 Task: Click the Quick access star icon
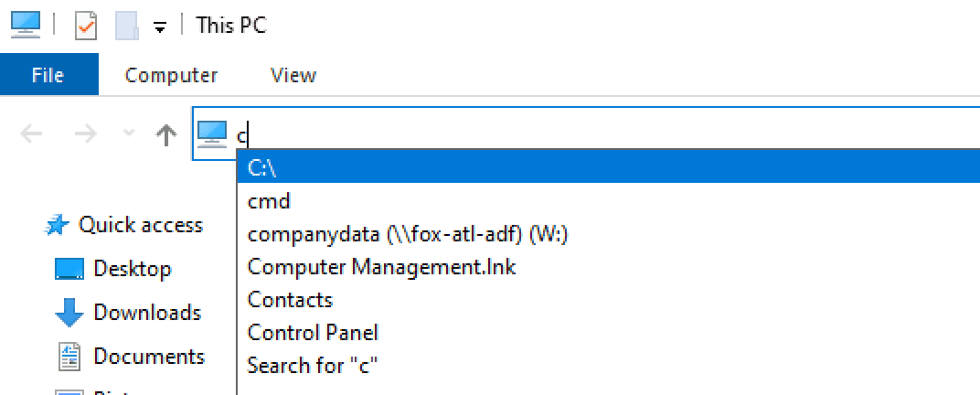pyautogui.click(x=57, y=226)
